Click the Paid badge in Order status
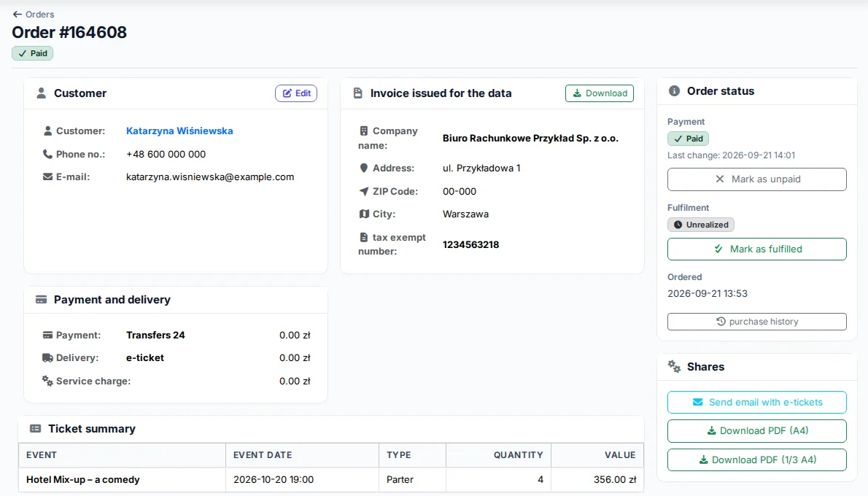Image resolution: width=868 pixels, height=496 pixels. [688, 139]
